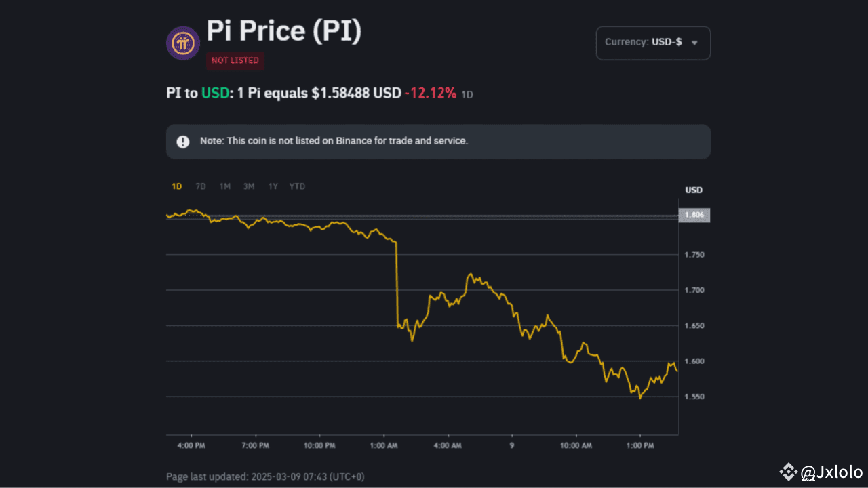
Task: Select the YTD chart range tab
Action: click(x=297, y=186)
